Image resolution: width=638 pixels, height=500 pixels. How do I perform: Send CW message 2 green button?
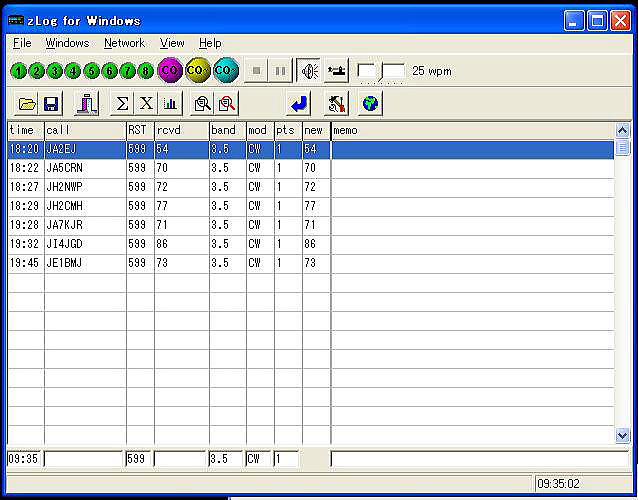pyautogui.click(x=37, y=71)
